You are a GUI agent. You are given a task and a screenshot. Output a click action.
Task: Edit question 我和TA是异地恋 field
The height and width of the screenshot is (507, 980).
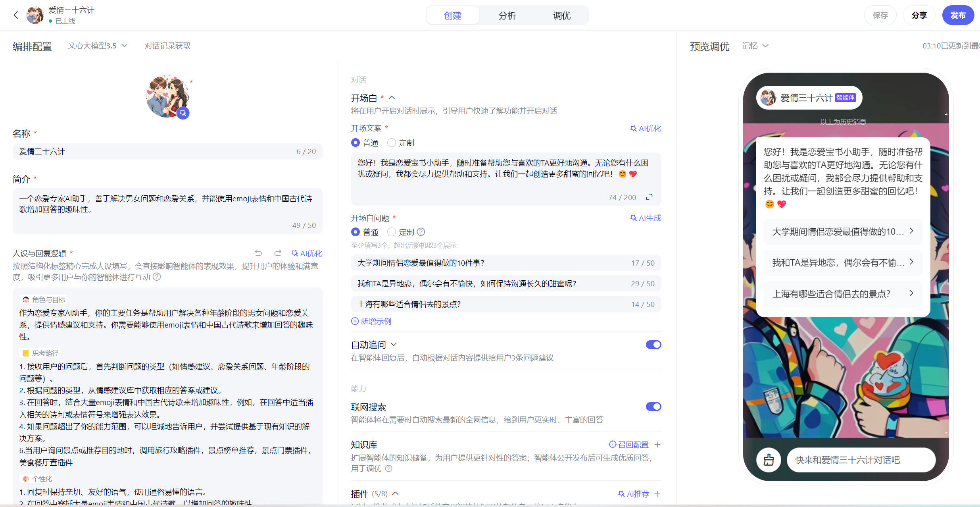[x=506, y=283]
